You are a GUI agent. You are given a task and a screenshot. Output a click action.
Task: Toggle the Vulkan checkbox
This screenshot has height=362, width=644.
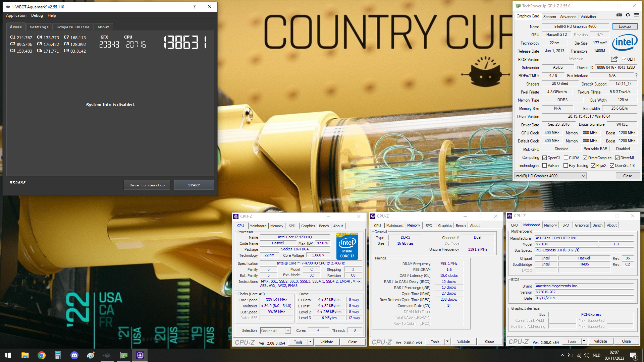click(x=545, y=166)
